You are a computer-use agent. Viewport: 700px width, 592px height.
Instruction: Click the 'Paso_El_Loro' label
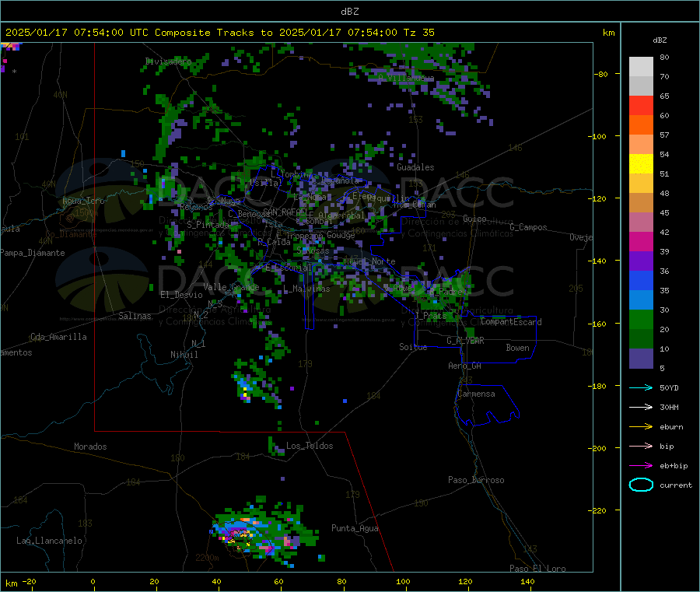point(537,569)
